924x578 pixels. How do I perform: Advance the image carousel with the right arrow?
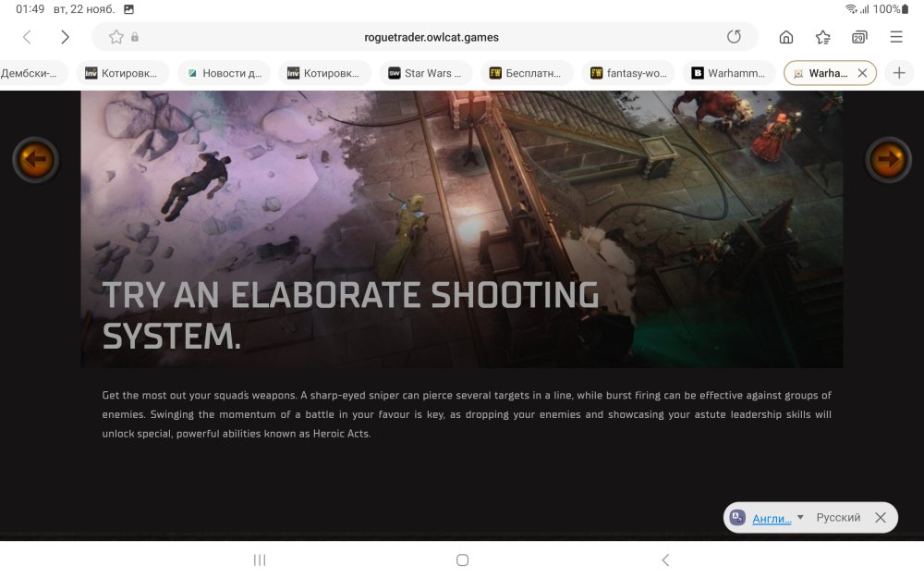pos(886,159)
